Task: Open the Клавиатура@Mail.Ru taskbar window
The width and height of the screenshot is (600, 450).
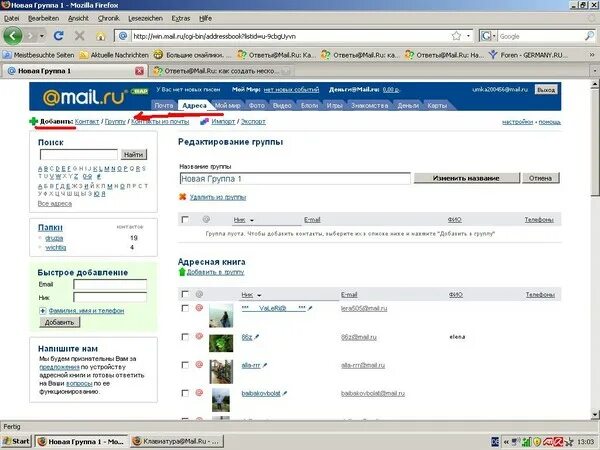Action: coord(177,442)
